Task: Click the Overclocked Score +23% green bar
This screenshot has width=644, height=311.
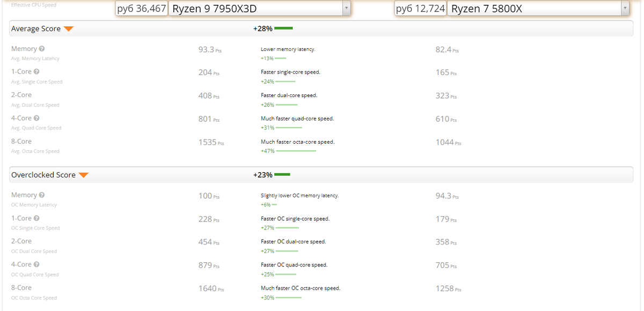Action: coord(282,175)
